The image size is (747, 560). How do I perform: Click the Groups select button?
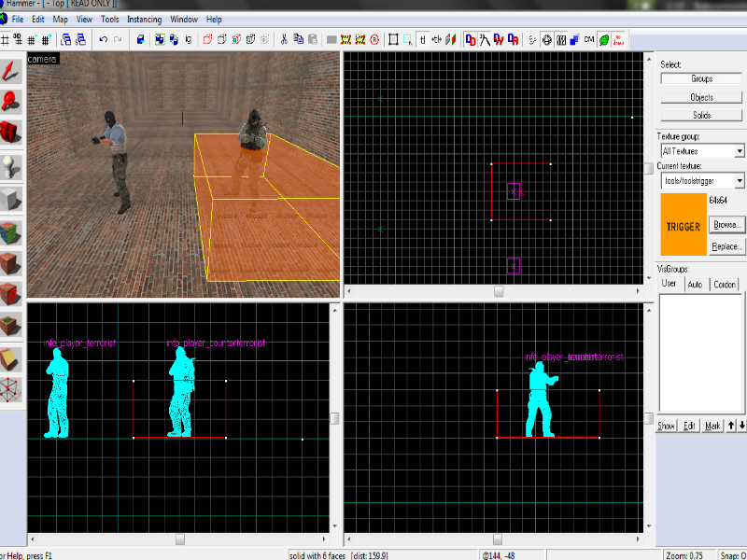pos(701,79)
